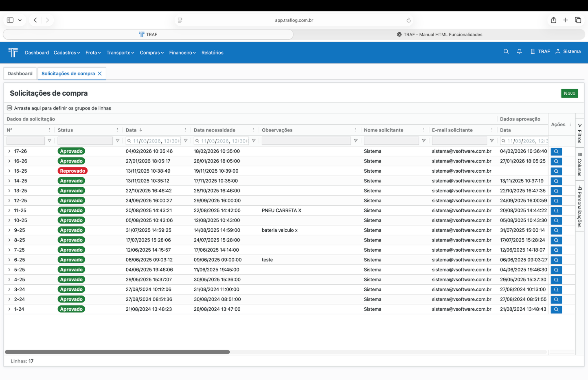Open the Status column menu icon

117,130
